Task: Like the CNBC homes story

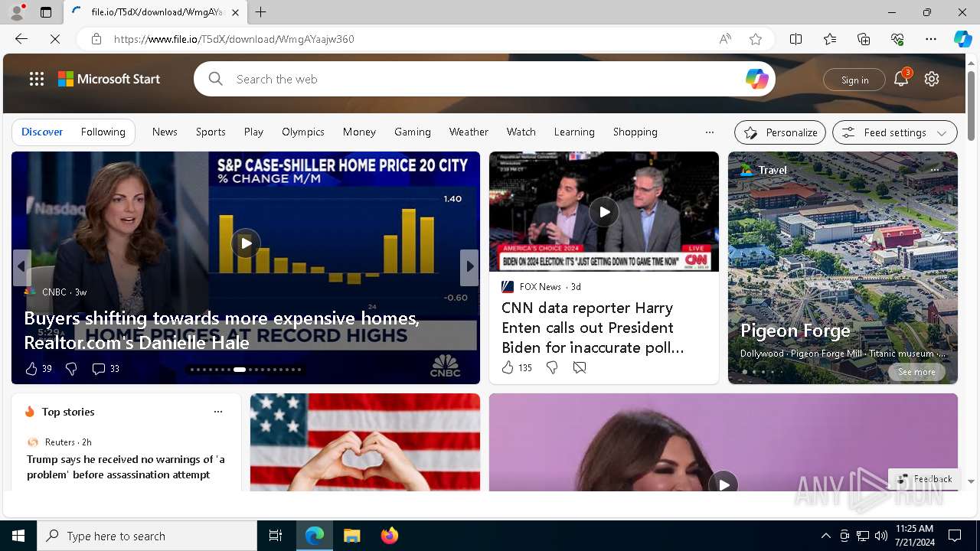Action: tap(31, 369)
